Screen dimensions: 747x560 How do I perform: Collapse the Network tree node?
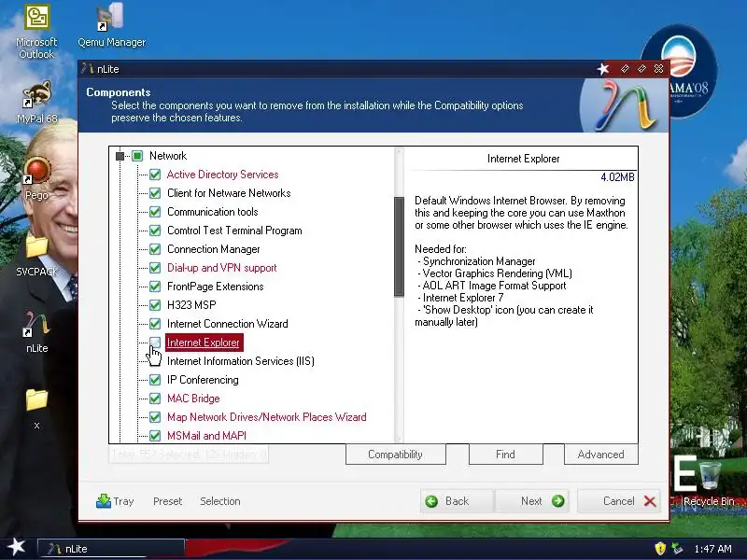120,156
